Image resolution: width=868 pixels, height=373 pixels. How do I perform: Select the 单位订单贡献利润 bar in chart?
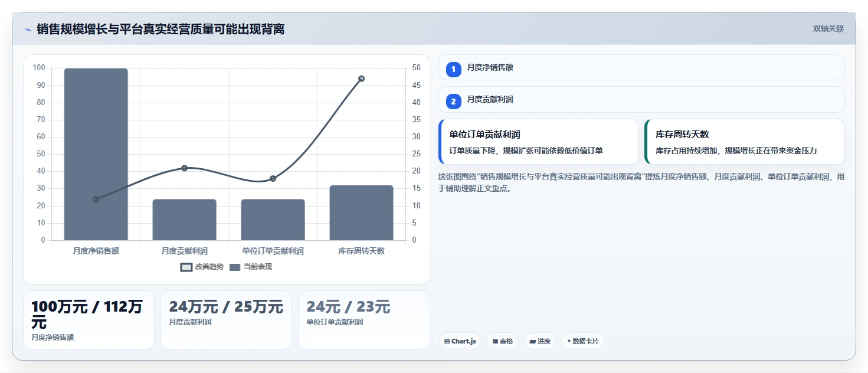273,220
